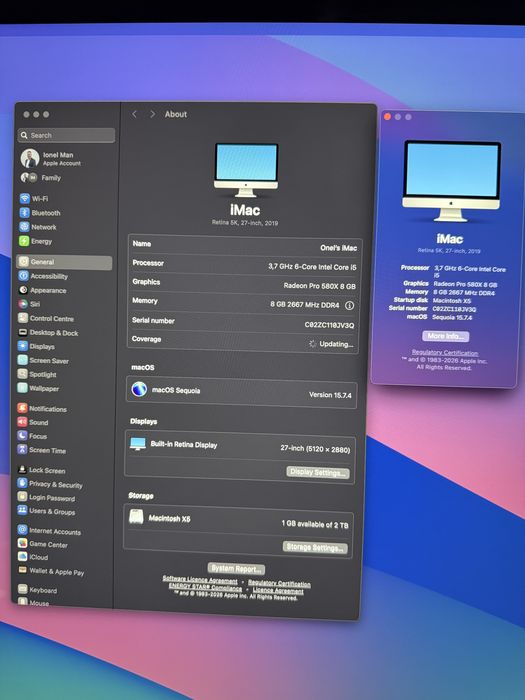The image size is (525, 700).
Task: Click the Coverage Updating status
Action: point(331,344)
